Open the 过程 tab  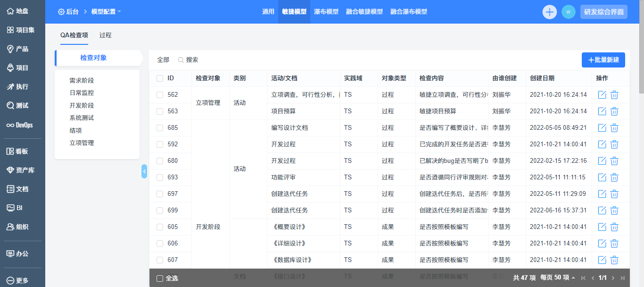(x=106, y=35)
